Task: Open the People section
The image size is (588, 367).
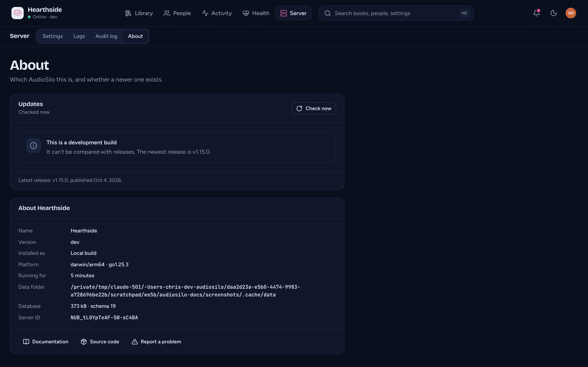Action: (177, 13)
